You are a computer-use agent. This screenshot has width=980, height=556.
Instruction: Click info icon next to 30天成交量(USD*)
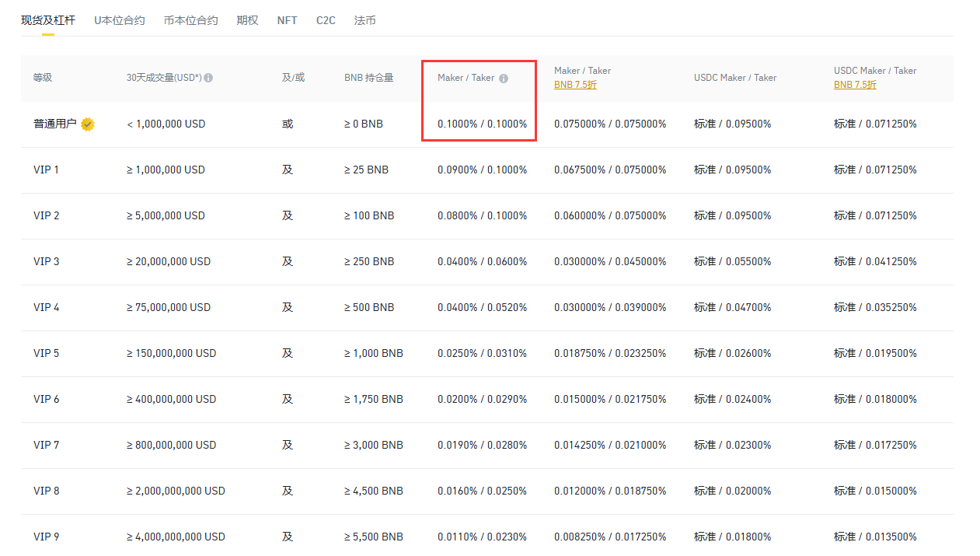(208, 78)
